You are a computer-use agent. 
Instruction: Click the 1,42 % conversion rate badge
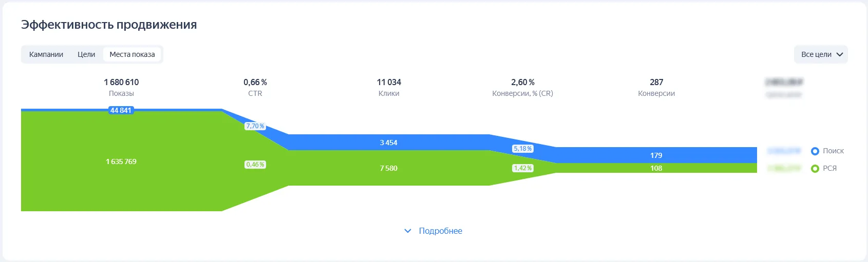click(523, 168)
